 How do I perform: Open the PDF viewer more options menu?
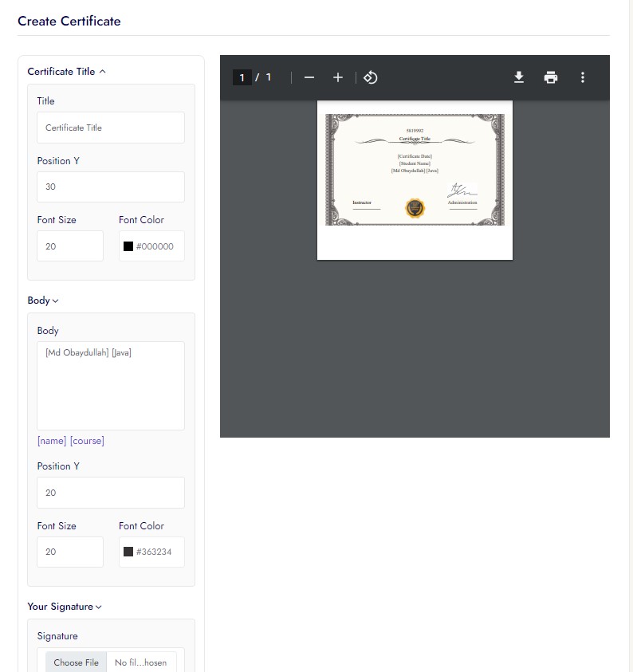pyautogui.click(x=583, y=77)
